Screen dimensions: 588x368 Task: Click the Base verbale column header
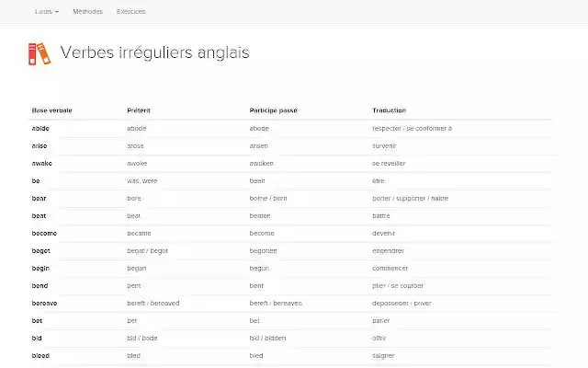point(51,110)
